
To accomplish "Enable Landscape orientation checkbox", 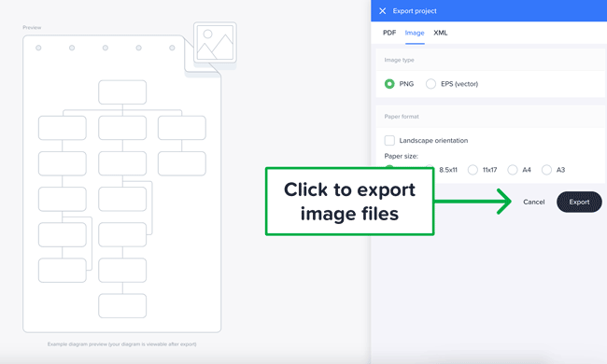I will 389,140.
